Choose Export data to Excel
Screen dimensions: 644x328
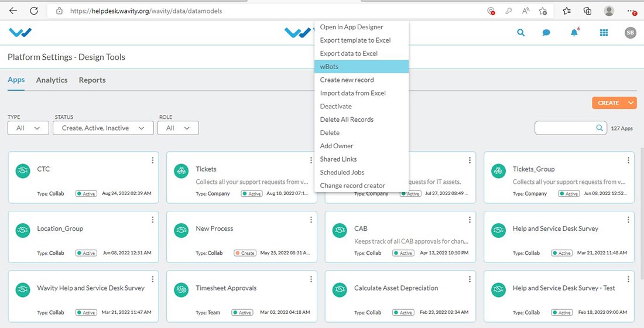pos(349,53)
